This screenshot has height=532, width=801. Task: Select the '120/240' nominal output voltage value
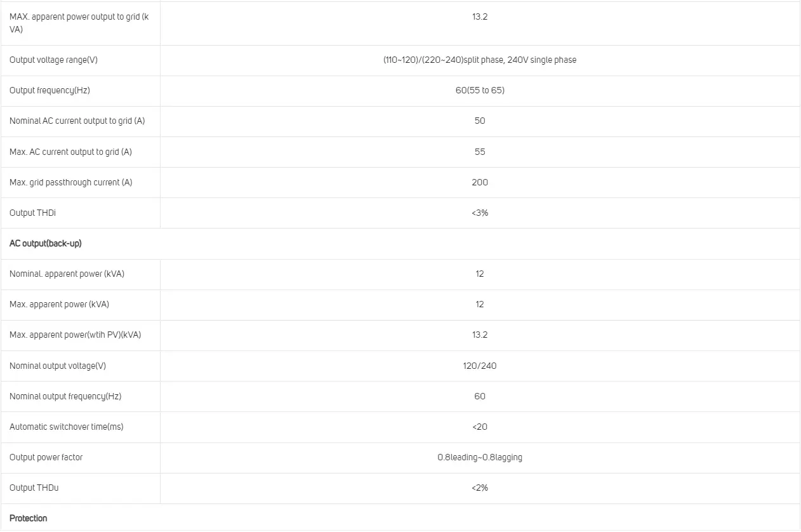tap(479, 366)
